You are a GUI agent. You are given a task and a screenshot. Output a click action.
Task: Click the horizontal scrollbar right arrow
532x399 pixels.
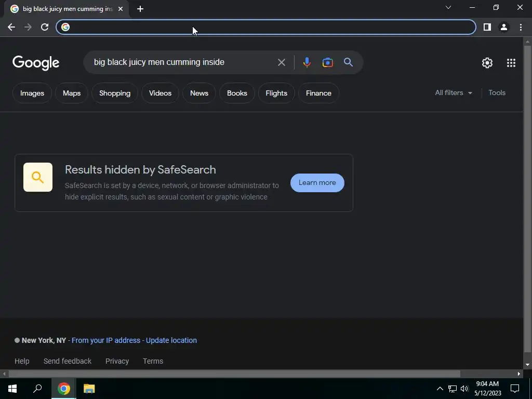click(x=519, y=374)
